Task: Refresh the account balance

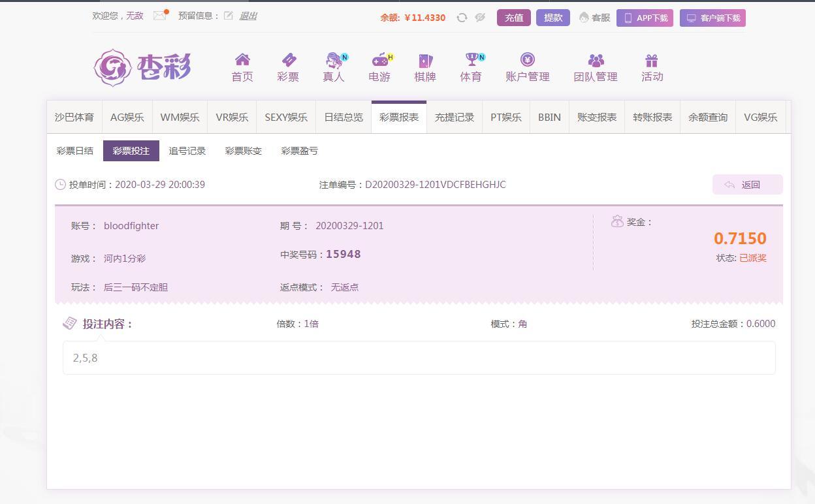Action: (462, 18)
